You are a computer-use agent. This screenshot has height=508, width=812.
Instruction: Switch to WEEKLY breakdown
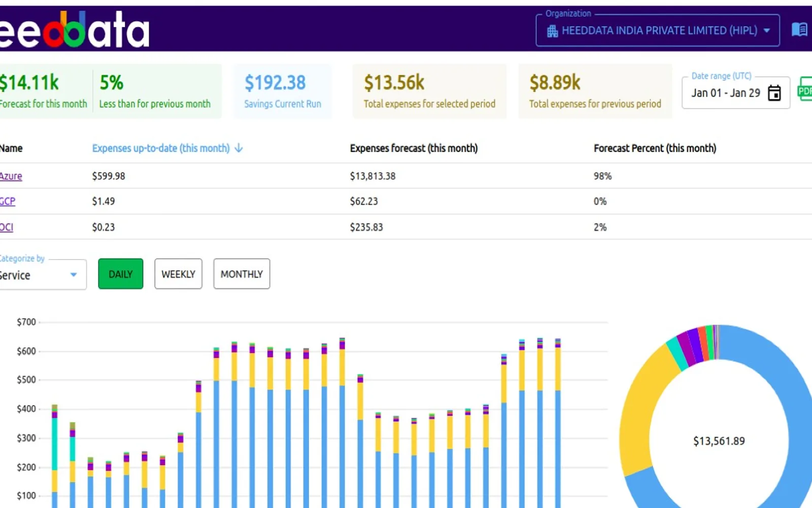178,274
